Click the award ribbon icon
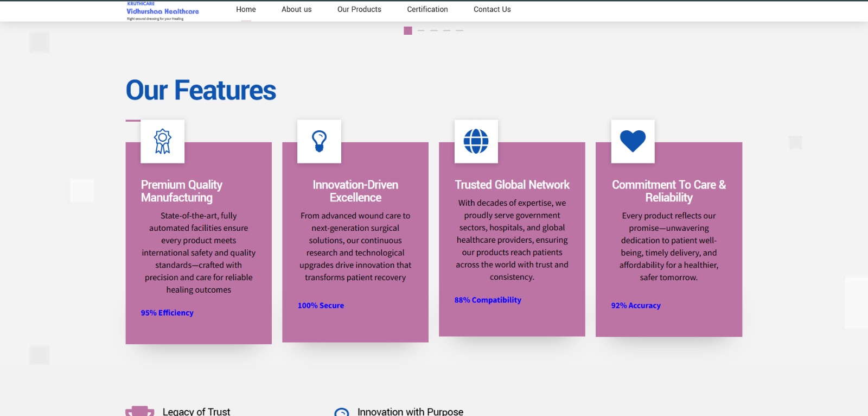Screen dimensions: 868x416 point(162,141)
